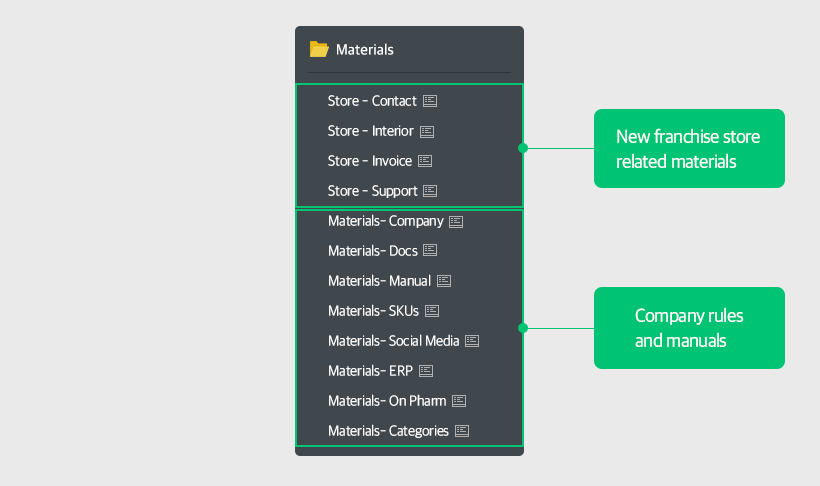Image resolution: width=820 pixels, height=486 pixels.
Task: Open the Store - Invoice entry
Action: point(369,161)
